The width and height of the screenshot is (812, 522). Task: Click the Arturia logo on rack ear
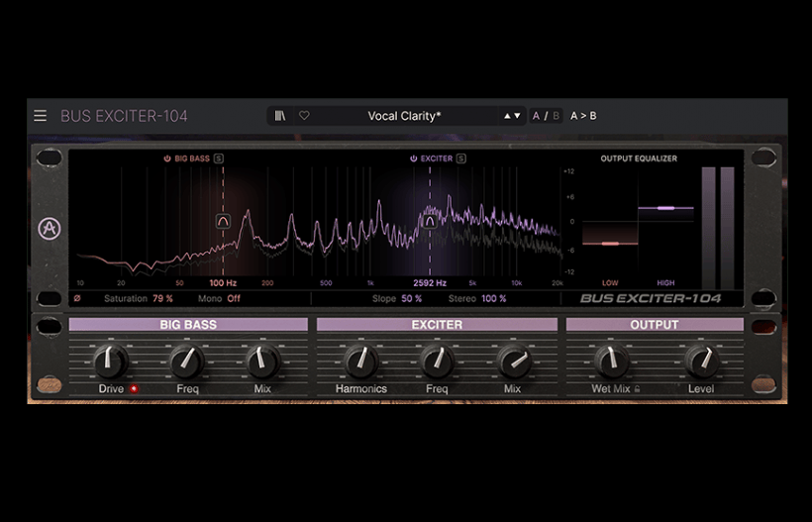pos(50,229)
